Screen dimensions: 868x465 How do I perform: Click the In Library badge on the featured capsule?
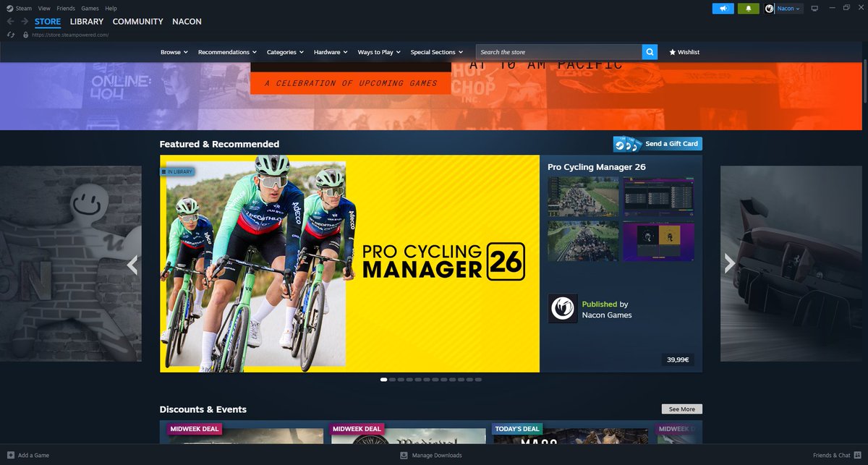point(177,172)
